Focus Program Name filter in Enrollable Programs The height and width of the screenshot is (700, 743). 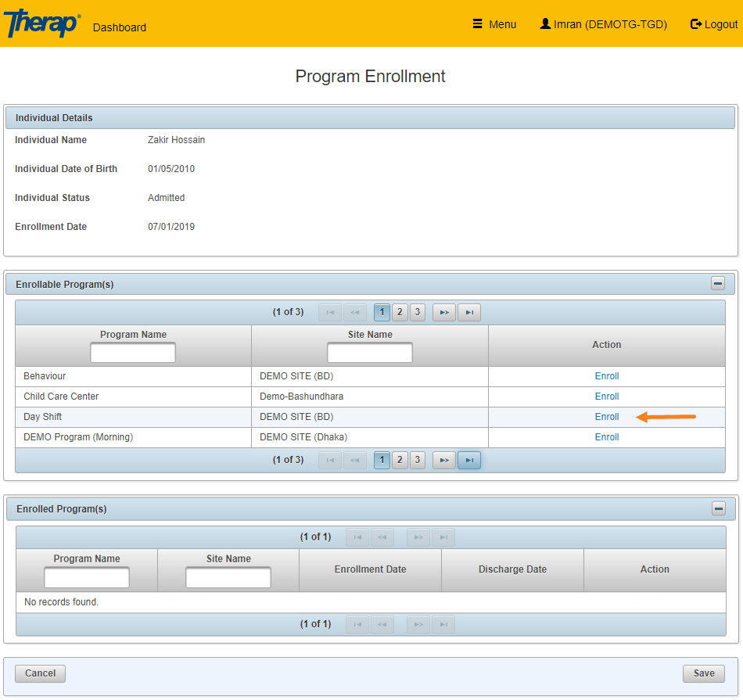point(133,353)
